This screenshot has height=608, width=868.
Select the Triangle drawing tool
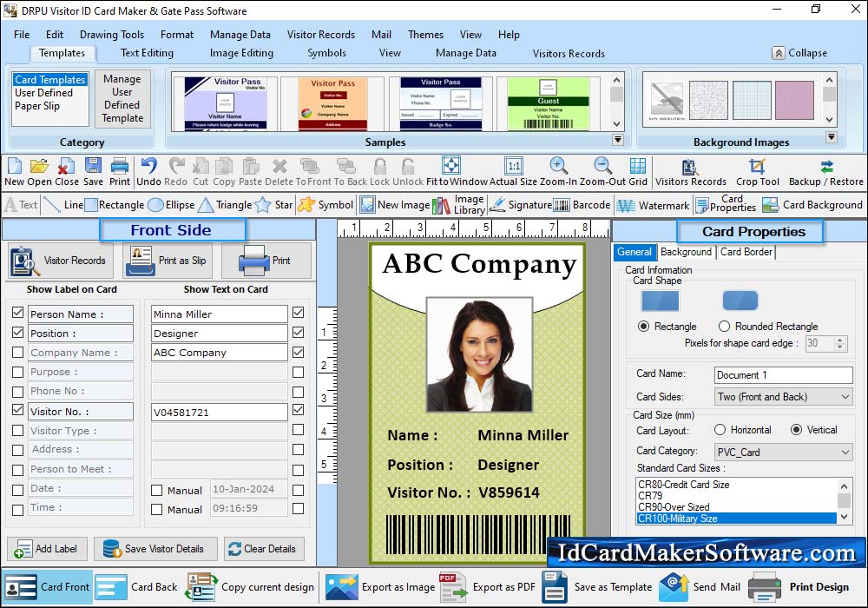[x=226, y=205]
